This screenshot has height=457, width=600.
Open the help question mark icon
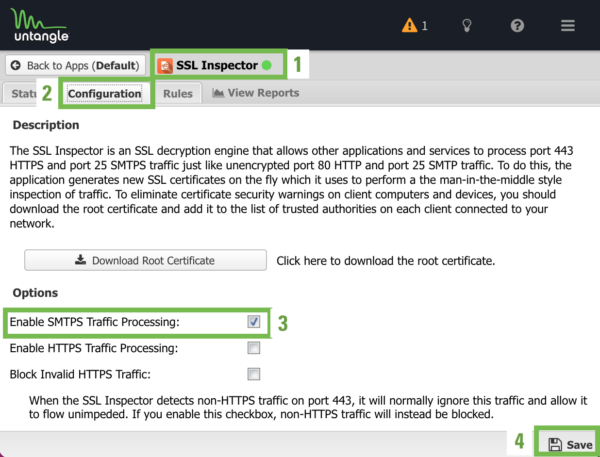tap(517, 26)
